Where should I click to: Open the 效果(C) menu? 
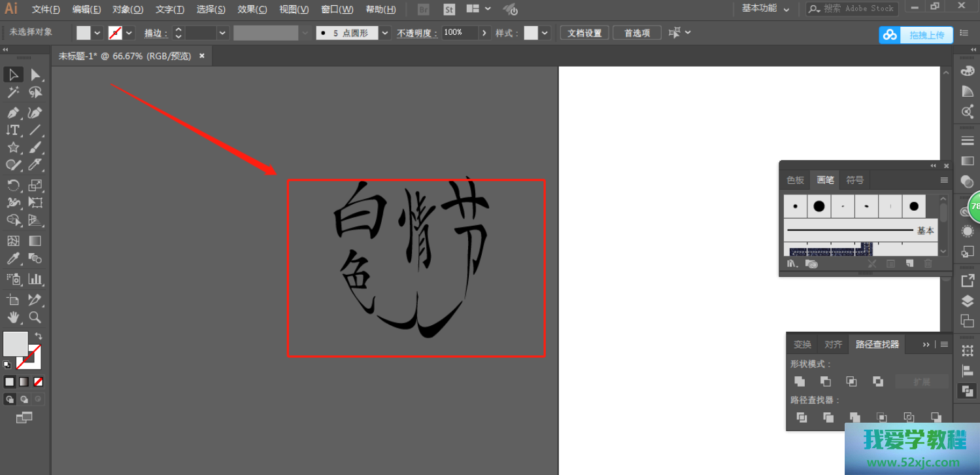[x=252, y=9]
